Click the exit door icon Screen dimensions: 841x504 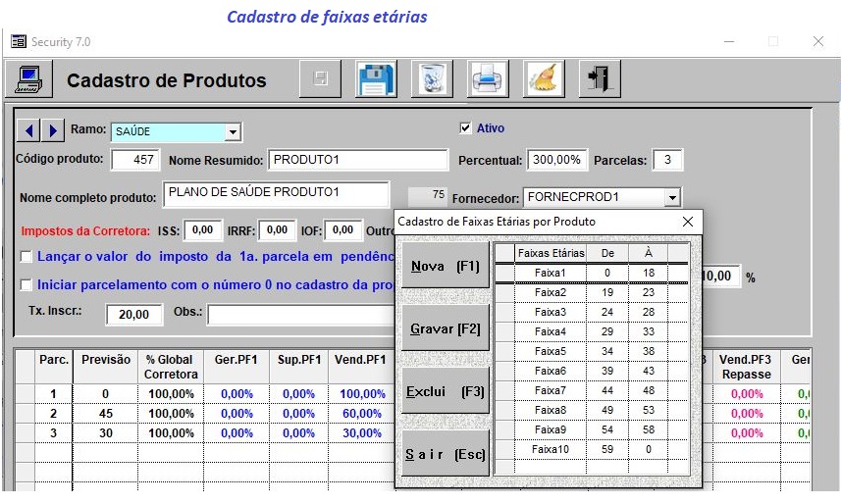(x=600, y=79)
